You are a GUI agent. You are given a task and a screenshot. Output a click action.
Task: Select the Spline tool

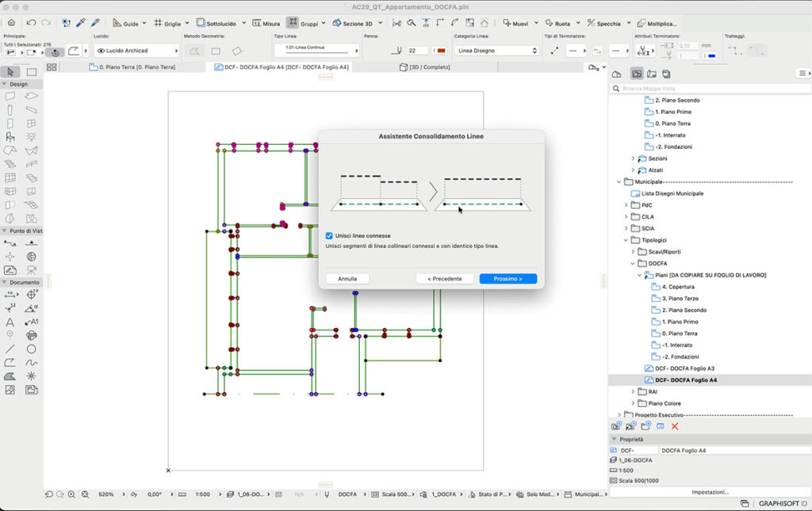[x=32, y=363]
